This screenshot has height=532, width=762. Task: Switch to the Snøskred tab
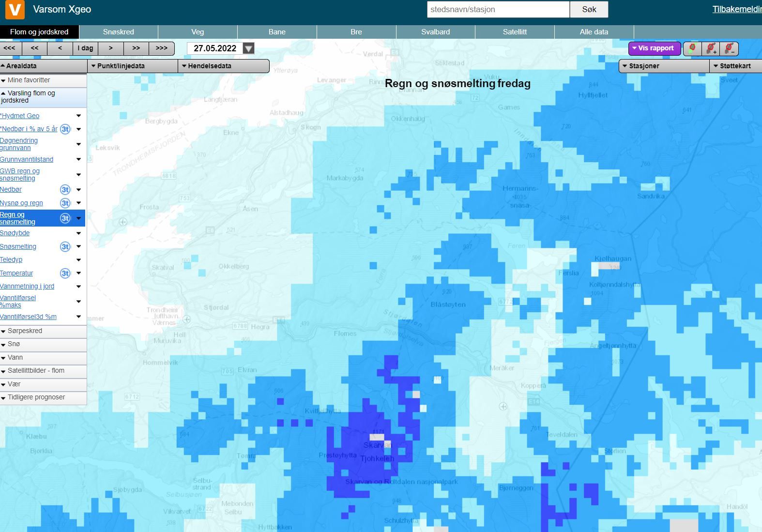click(119, 32)
